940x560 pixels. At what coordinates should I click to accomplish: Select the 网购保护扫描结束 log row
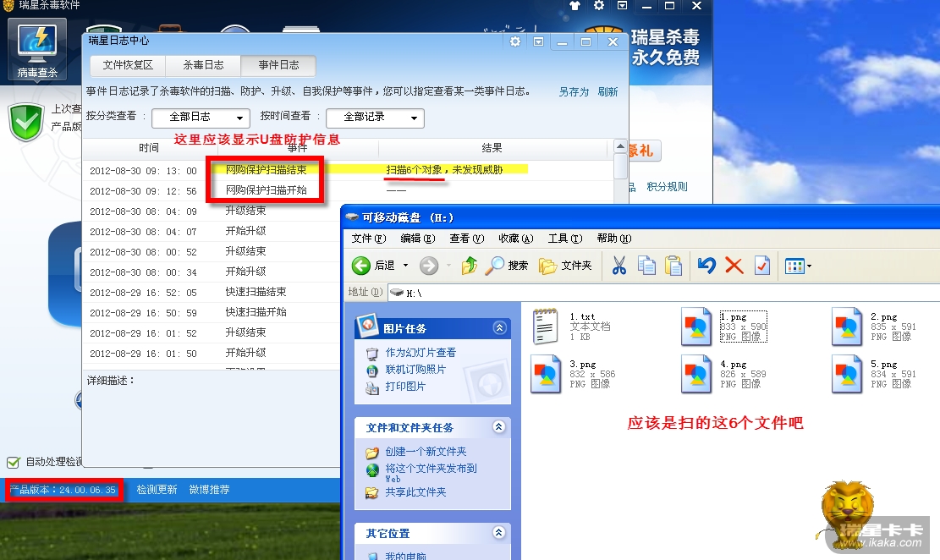[348, 170]
